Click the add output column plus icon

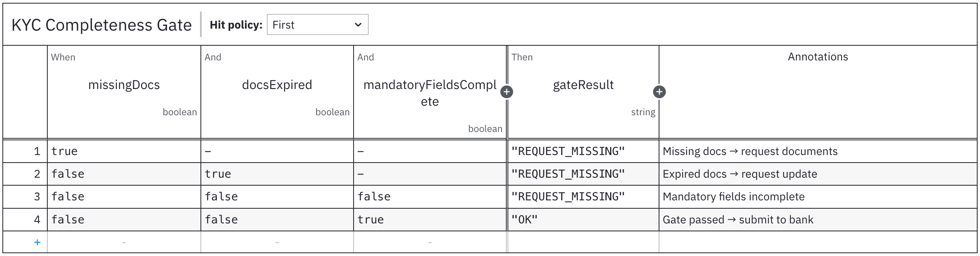click(659, 92)
